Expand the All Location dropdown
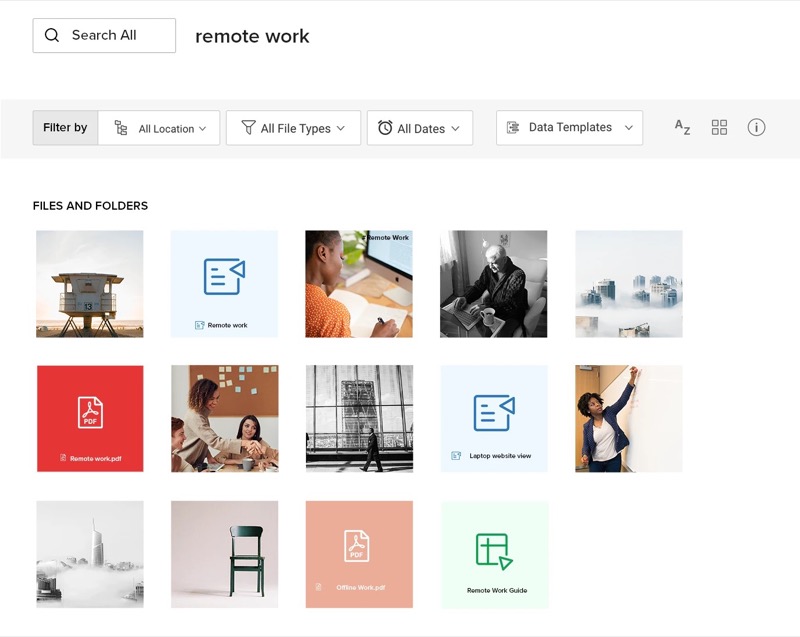Image resolution: width=800 pixels, height=637 pixels. click(160, 128)
